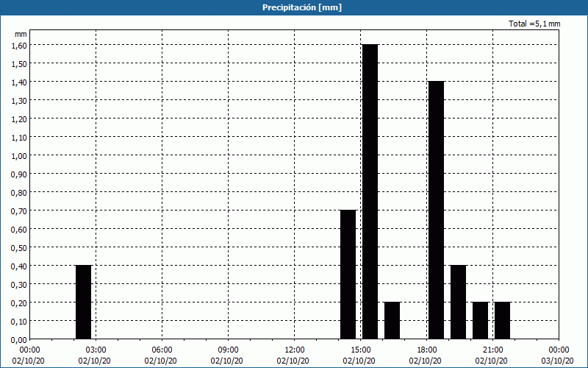Click the 0,50 y-axis label

[19, 248]
